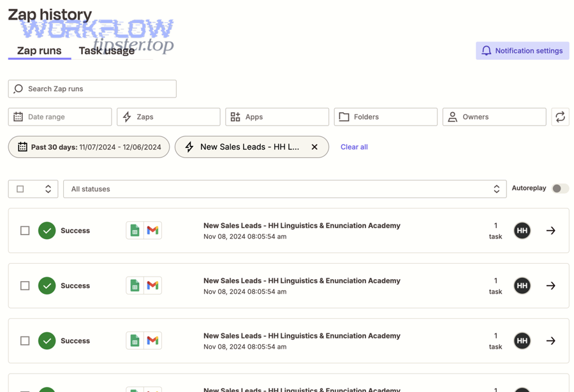The height and width of the screenshot is (392, 574).
Task: Click the search magnifier icon
Action: 18,89
